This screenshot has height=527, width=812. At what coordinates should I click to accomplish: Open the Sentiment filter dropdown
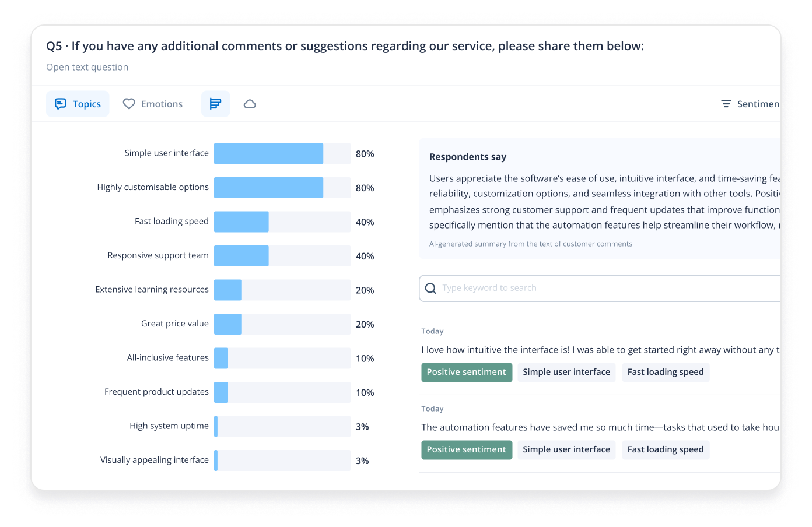pos(751,104)
